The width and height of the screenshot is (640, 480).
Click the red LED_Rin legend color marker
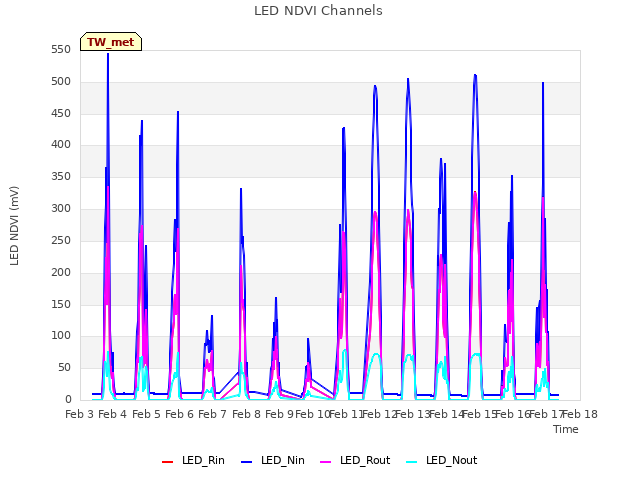(x=167, y=462)
